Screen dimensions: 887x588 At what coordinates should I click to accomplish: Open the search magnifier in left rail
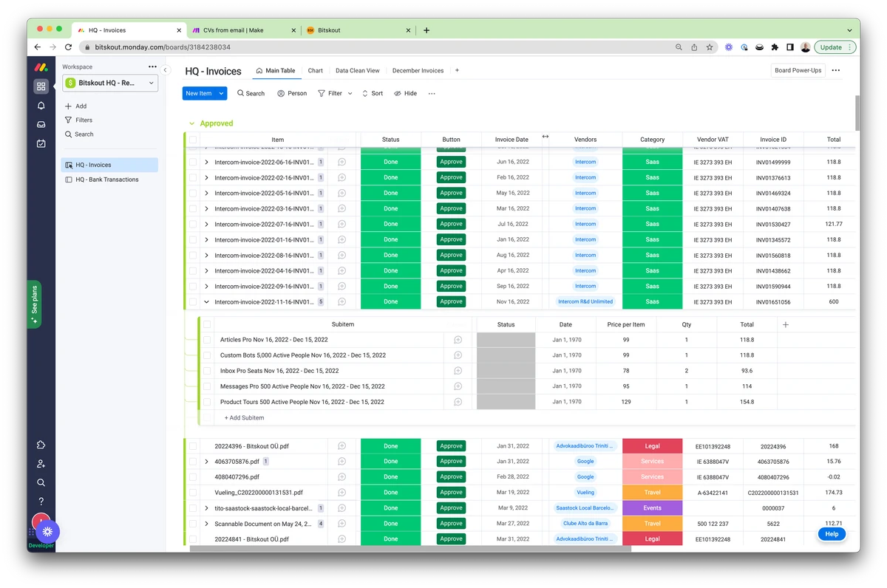41,482
